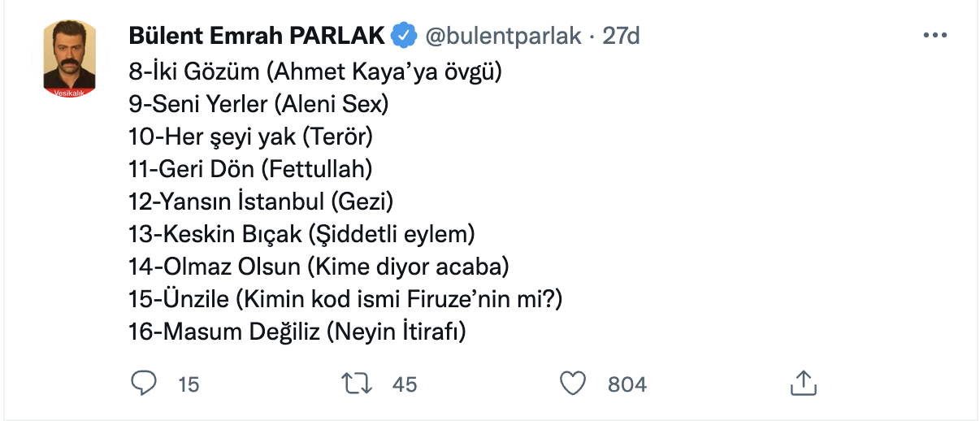
Task: Click the line "12-Yansın İstanbul (Gezi)"
Action: click(x=261, y=202)
